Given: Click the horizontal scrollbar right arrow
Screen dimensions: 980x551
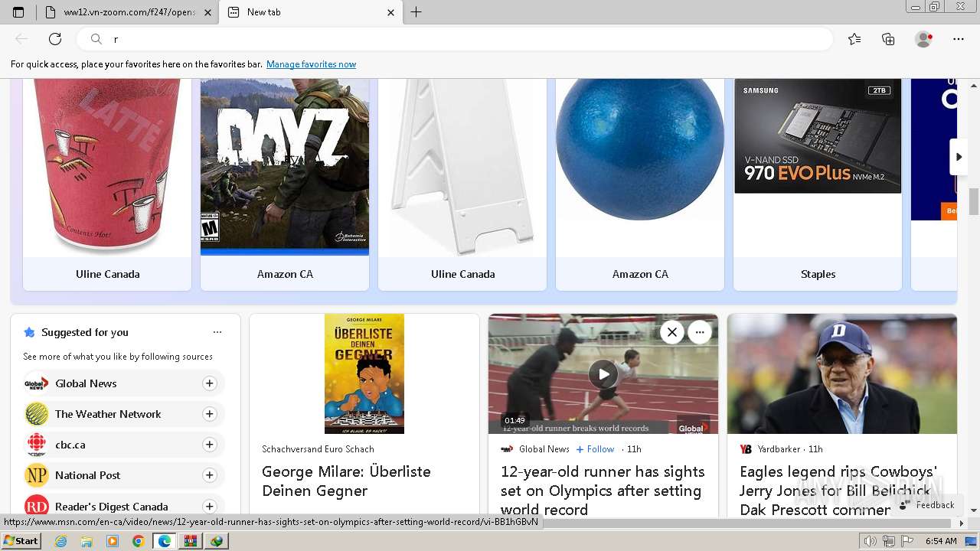Looking at the screenshot, I should click(962, 523).
